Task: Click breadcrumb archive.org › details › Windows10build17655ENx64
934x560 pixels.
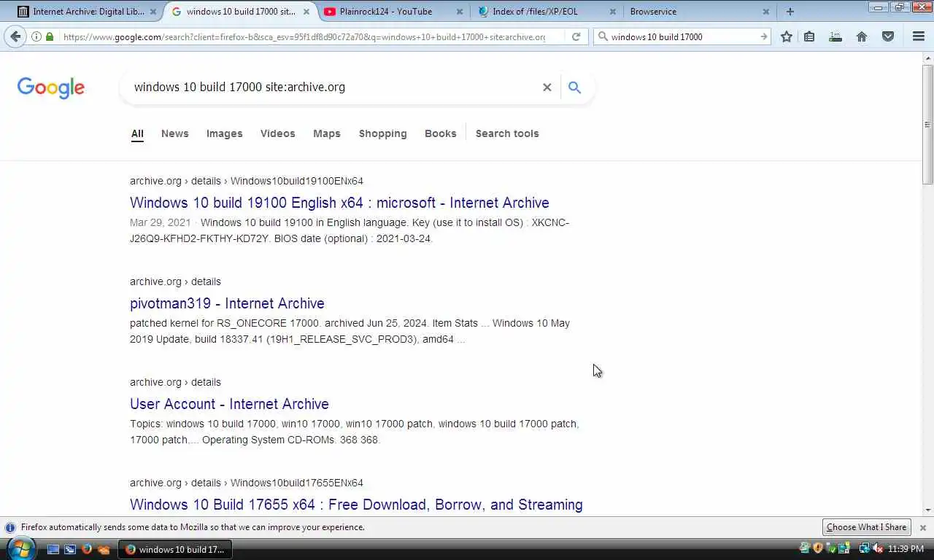Action: [247, 483]
